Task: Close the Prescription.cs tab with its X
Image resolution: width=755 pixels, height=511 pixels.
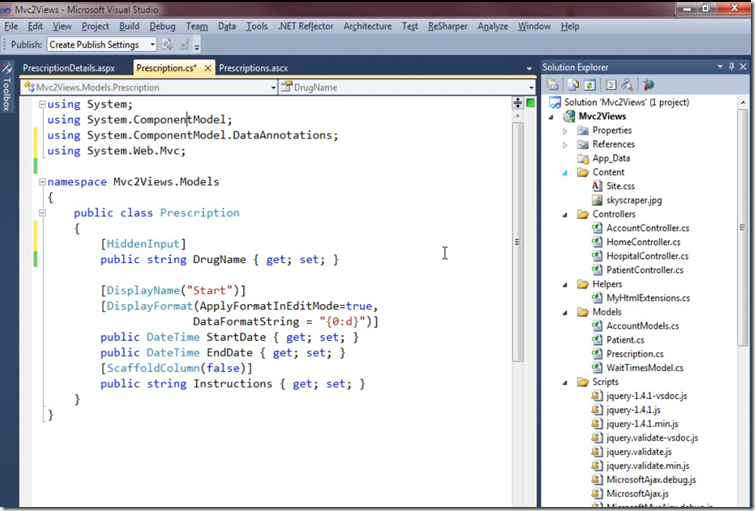Action: (x=208, y=68)
